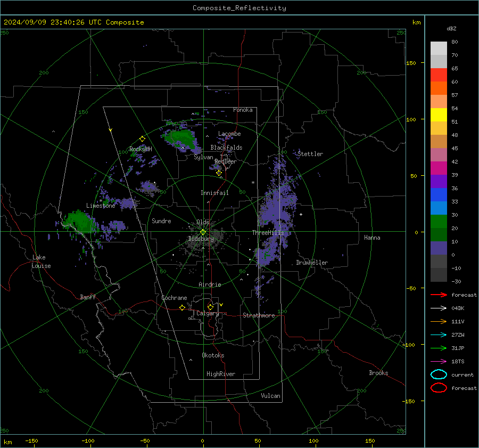The height and width of the screenshot is (448, 479).
Task: Click the green 31JP arrow in legend
Action: [x=439, y=348]
